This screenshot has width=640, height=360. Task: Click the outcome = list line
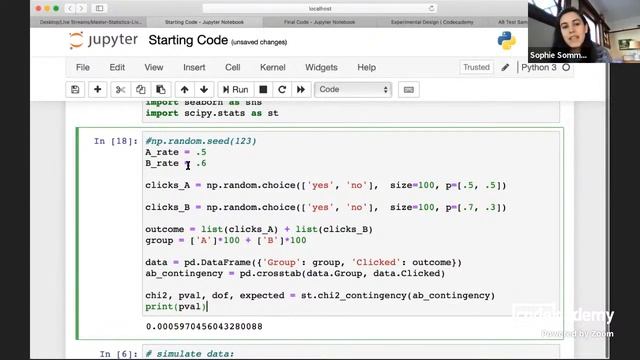click(x=259, y=229)
